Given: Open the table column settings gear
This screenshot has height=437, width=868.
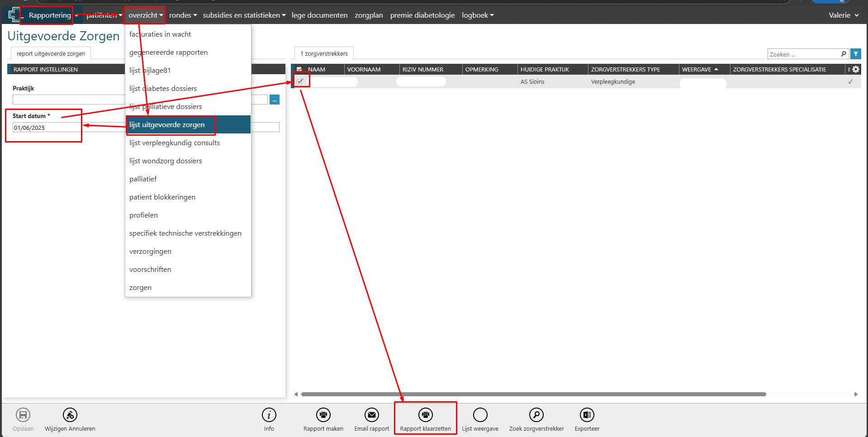Looking at the screenshot, I should (x=856, y=69).
